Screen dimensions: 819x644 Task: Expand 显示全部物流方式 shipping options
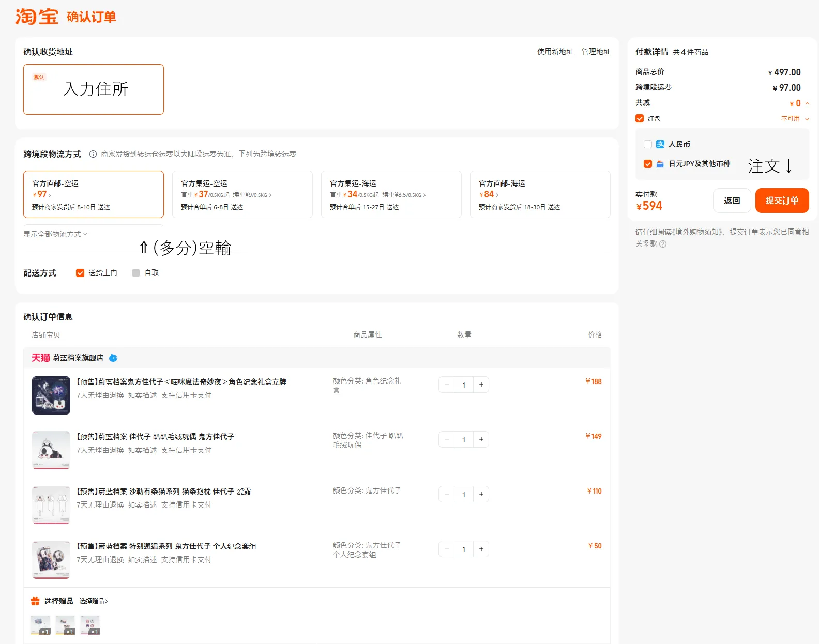coord(55,234)
